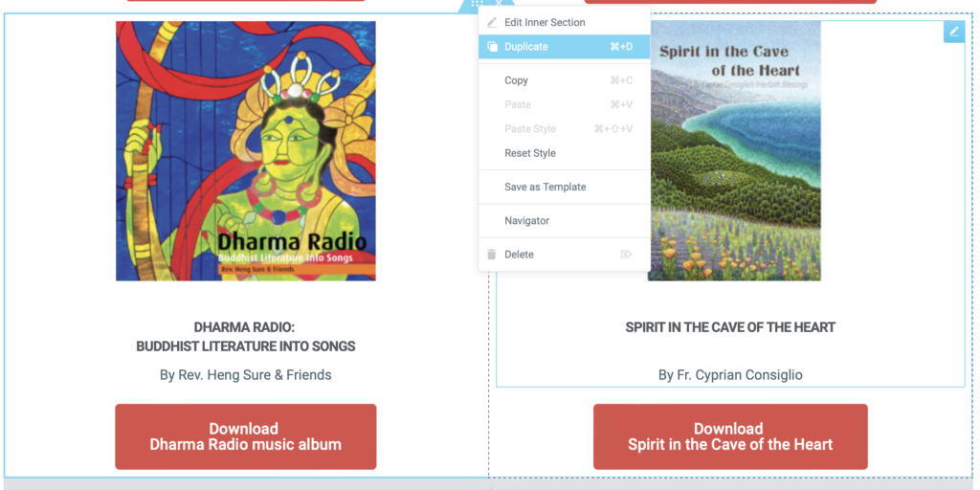
Task: Click the backspace shortcut icon beside Delete
Action: 626,255
